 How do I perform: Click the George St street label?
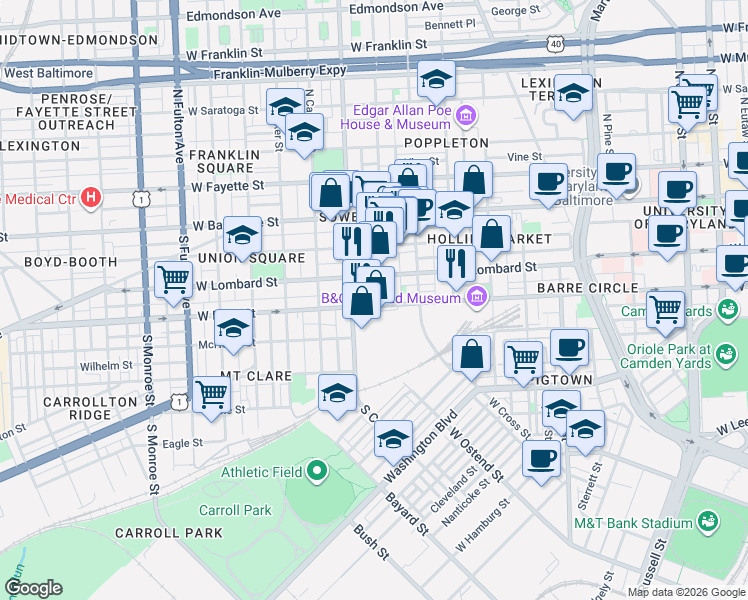tap(516, 10)
